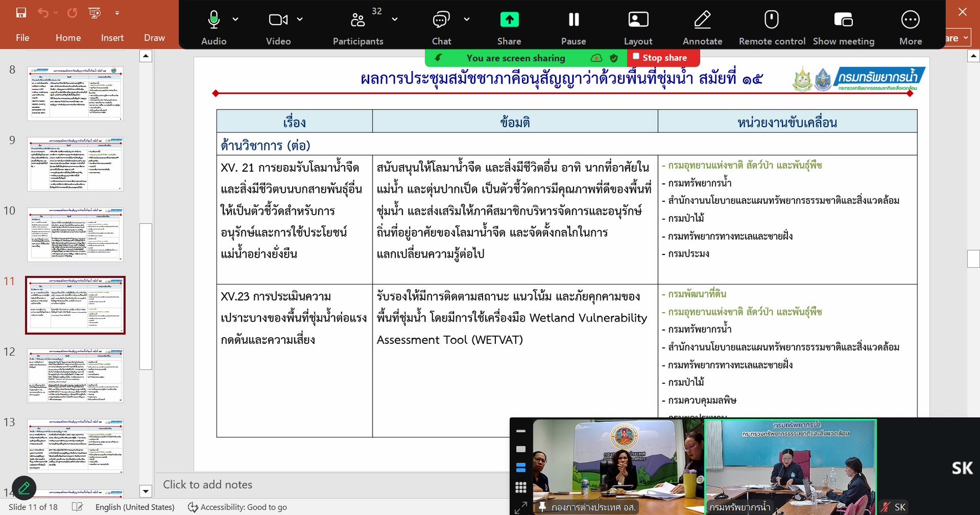
Task: Click the table header 'หน่วยงานขับเคลื่อน'
Action: (x=787, y=122)
